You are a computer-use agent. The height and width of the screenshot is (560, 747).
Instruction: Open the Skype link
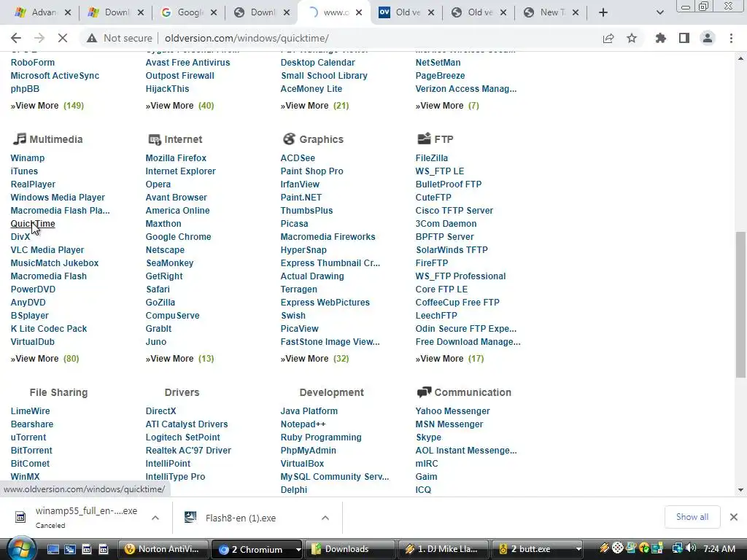[428, 437]
